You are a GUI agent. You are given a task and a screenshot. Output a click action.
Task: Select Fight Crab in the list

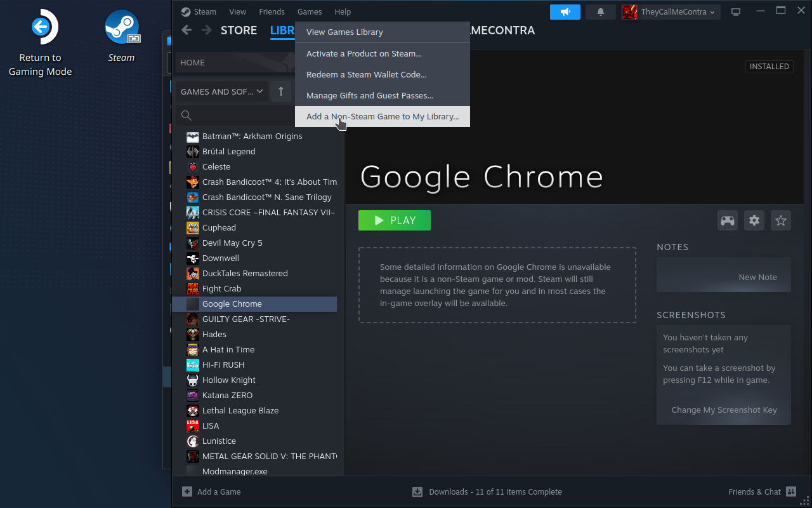tap(254, 288)
